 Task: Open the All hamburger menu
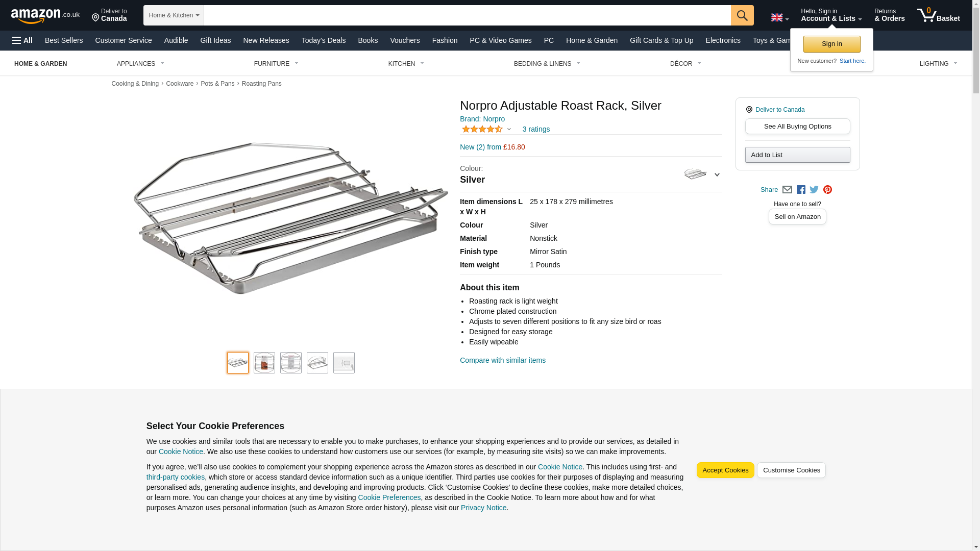[x=22, y=40]
